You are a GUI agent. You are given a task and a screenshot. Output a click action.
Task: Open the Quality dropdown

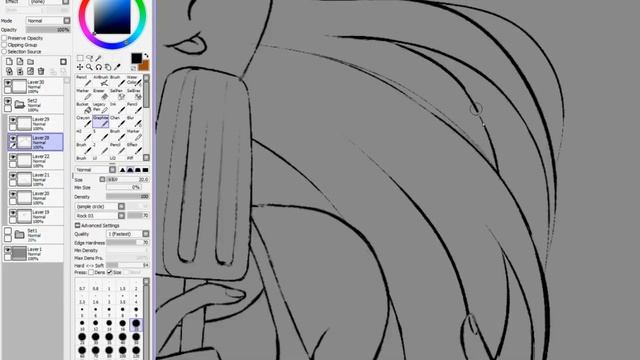point(128,234)
